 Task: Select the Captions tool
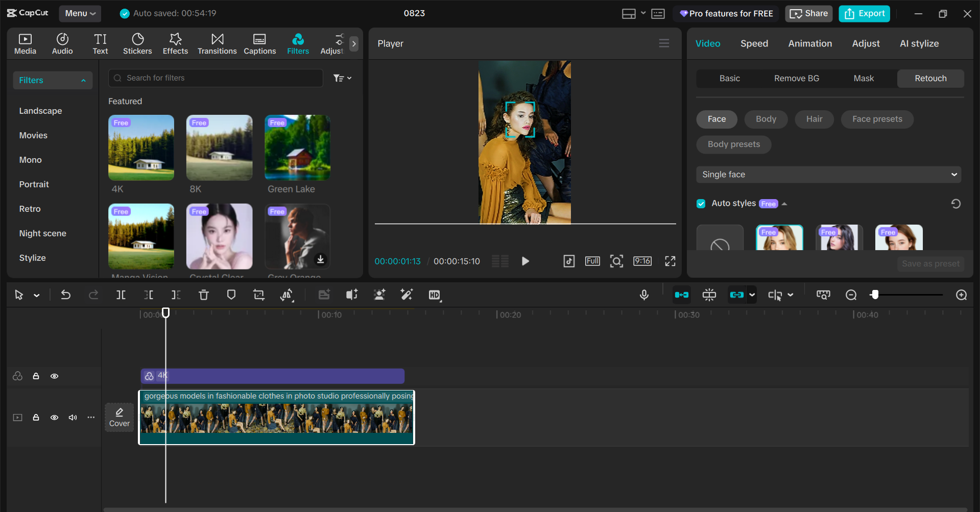[x=259, y=43]
